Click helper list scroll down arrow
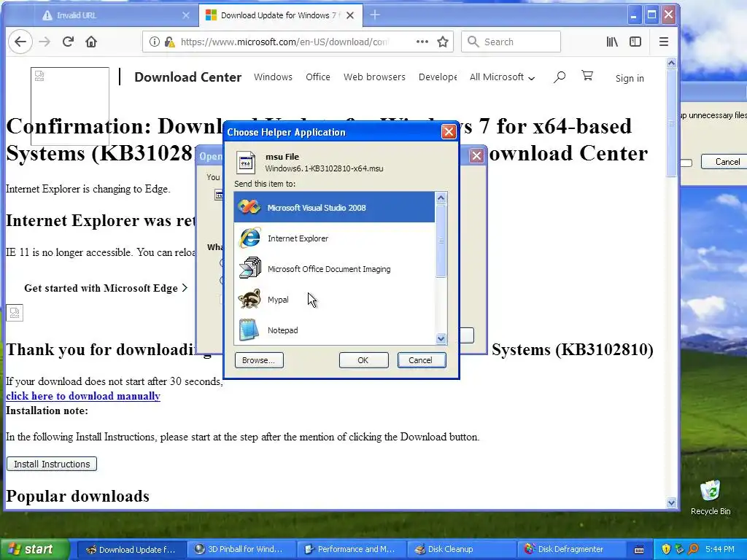This screenshot has height=560, width=747. 441,338
